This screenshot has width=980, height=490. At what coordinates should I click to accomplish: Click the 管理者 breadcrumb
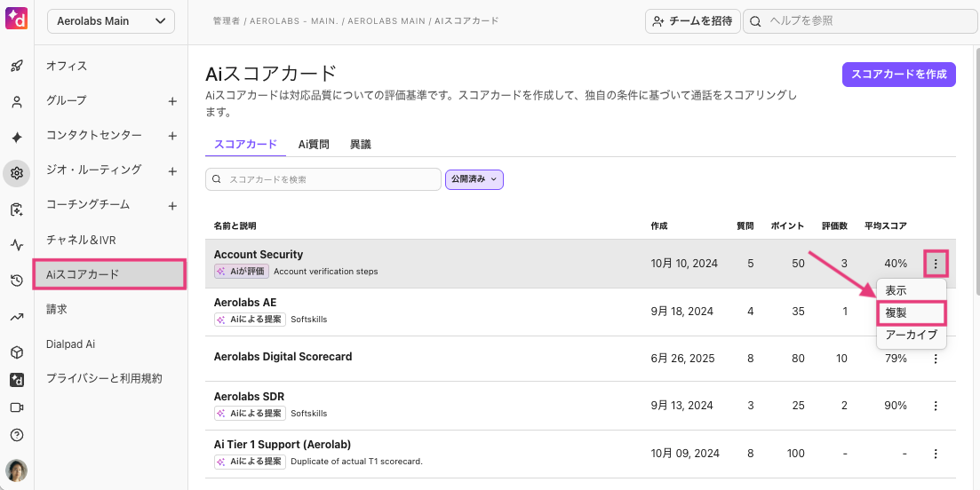pyautogui.click(x=227, y=21)
